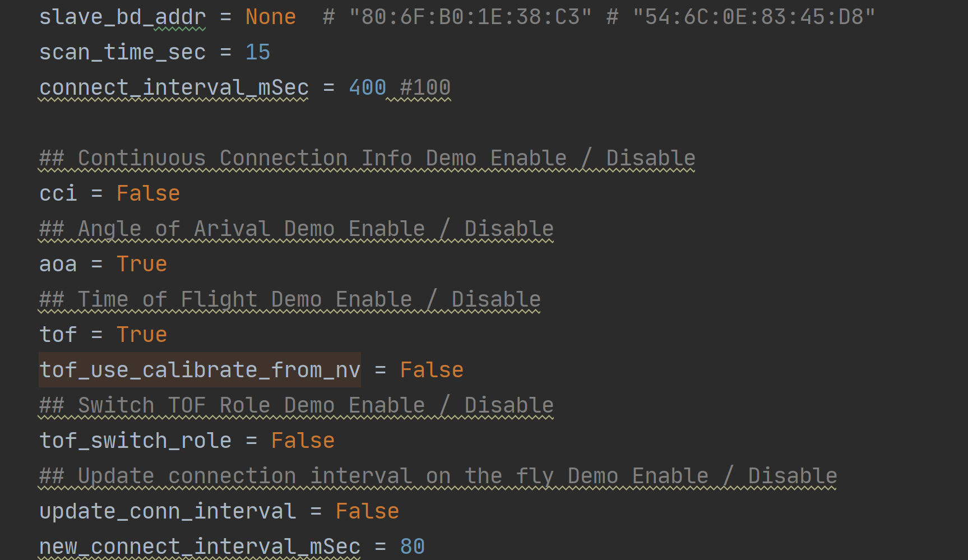968x560 pixels.
Task: Click the connect_interval_mSec variable
Action: pyautogui.click(x=174, y=88)
